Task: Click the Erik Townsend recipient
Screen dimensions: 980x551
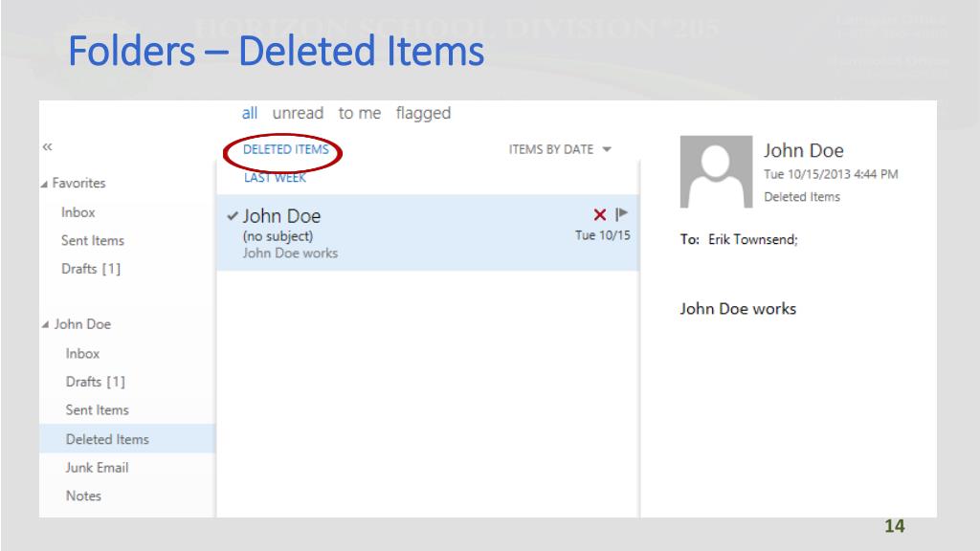Action: point(752,240)
